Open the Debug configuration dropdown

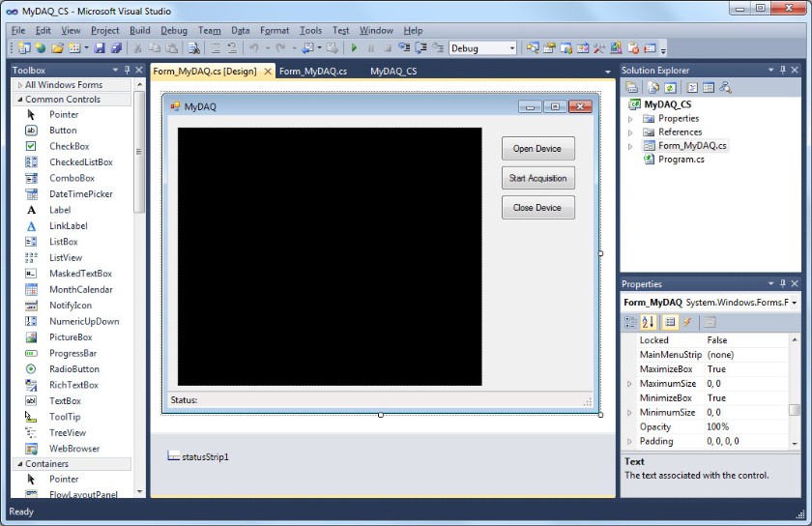512,48
